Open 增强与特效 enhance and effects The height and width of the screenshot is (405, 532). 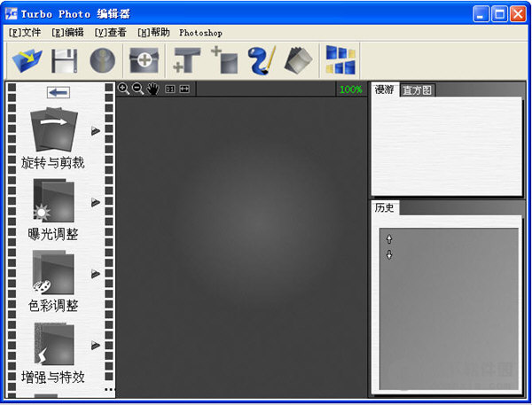53,354
